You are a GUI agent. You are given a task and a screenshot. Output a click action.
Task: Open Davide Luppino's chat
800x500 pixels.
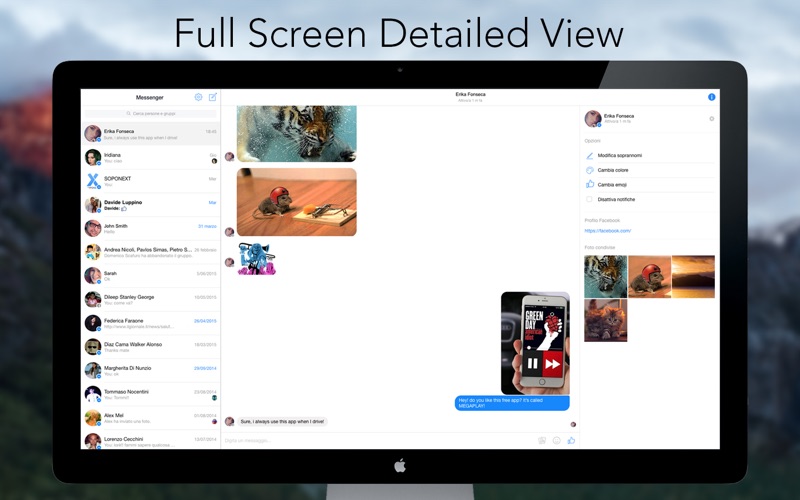(150, 205)
